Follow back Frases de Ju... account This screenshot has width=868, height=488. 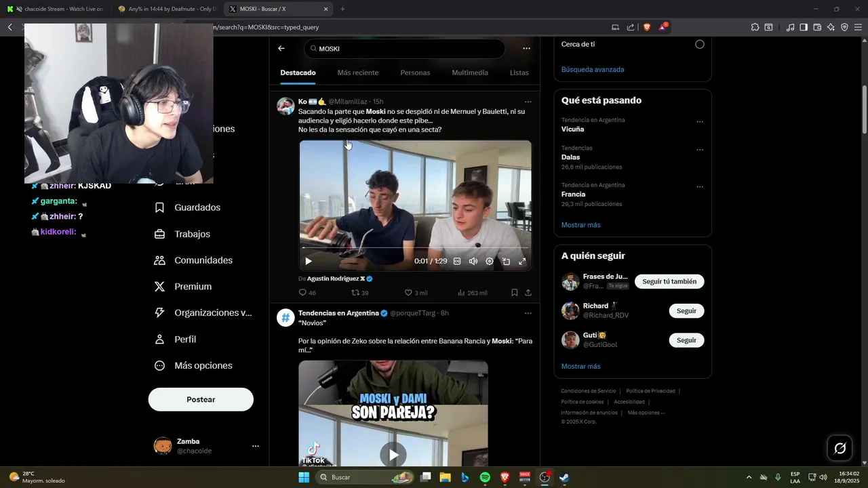(669, 281)
